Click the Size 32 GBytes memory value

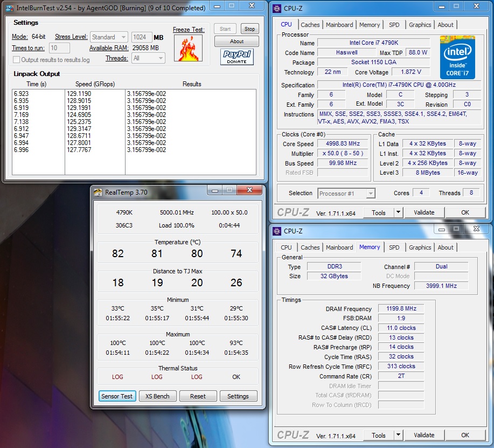(334, 276)
